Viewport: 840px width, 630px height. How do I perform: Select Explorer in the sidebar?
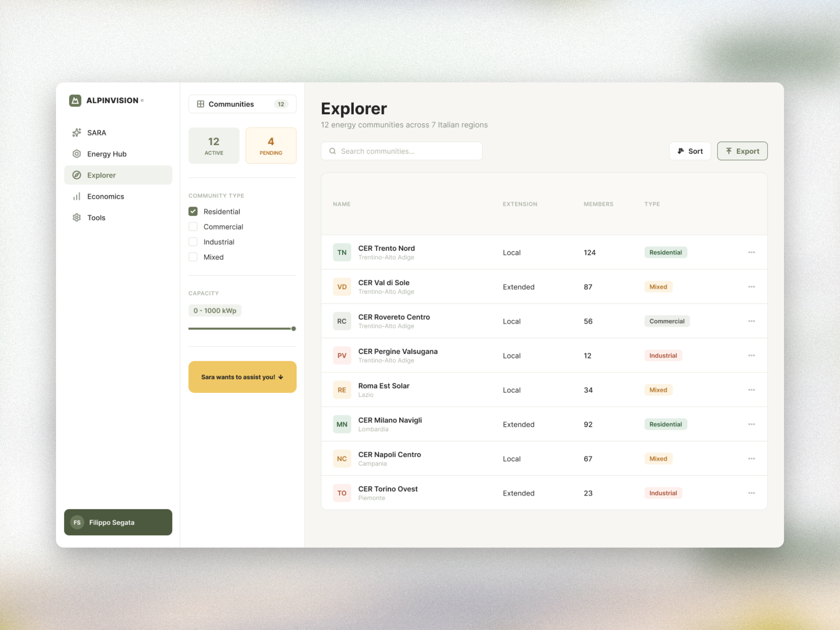click(x=118, y=175)
